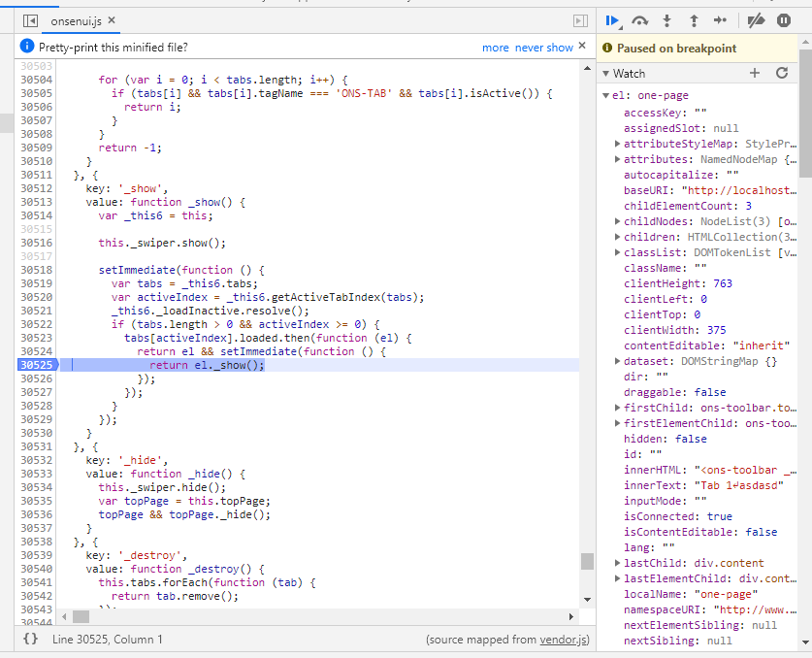Screen dimensions: 812x658
Task: Open the vendor.js source map link
Action: (564, 640)
